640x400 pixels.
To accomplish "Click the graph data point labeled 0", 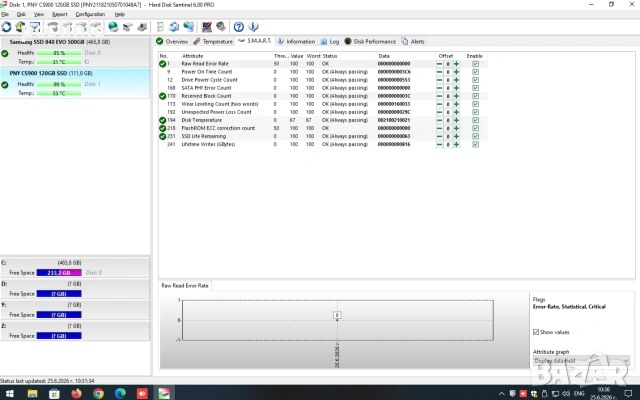I will [x=337, y=315].
